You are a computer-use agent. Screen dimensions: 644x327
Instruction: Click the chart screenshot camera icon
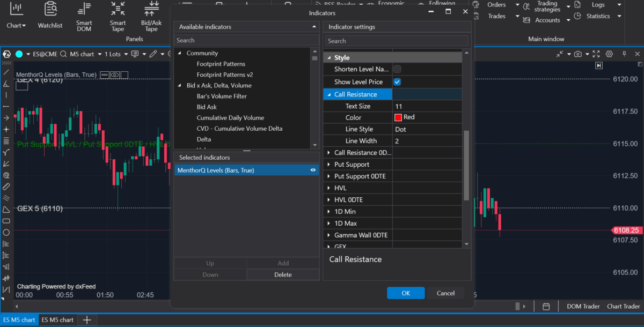pos(577,54)
